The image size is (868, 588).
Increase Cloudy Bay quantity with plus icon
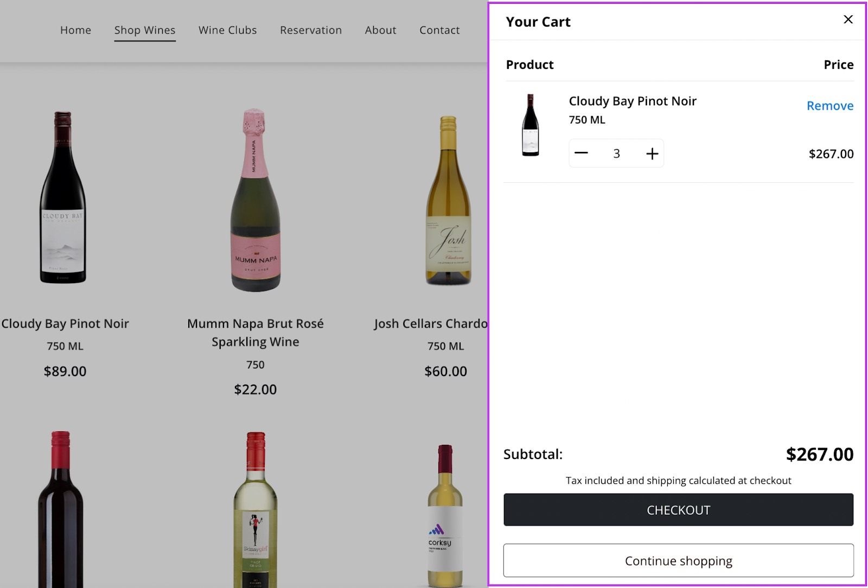coord(652,154)
